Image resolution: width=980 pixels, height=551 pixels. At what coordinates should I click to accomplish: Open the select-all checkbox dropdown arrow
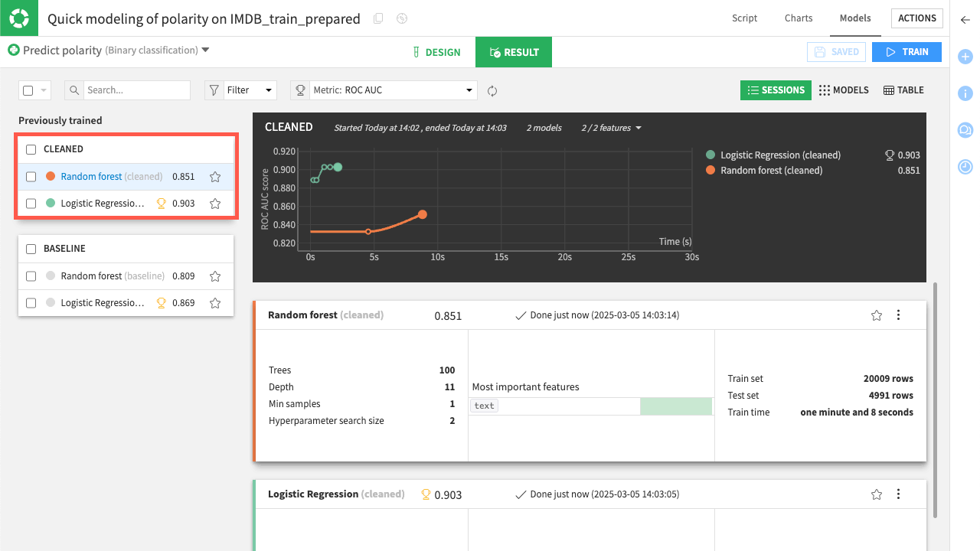point(44,90)
